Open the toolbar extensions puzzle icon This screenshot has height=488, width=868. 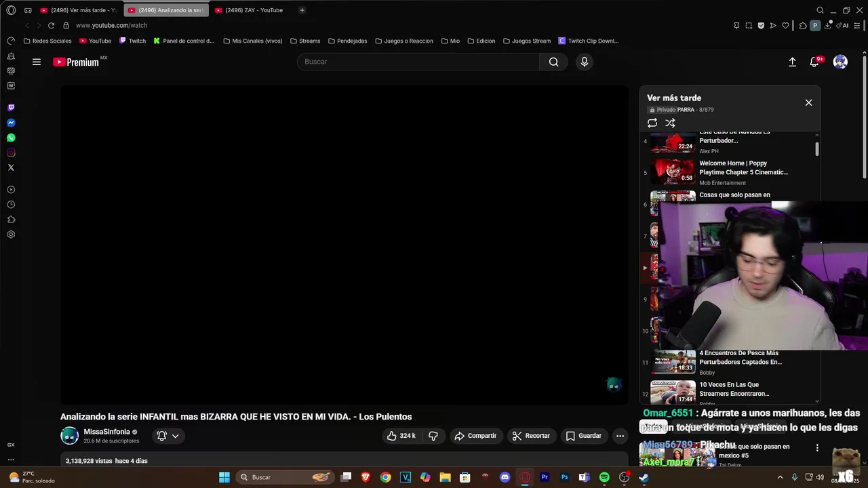click(x=803, y=25)
